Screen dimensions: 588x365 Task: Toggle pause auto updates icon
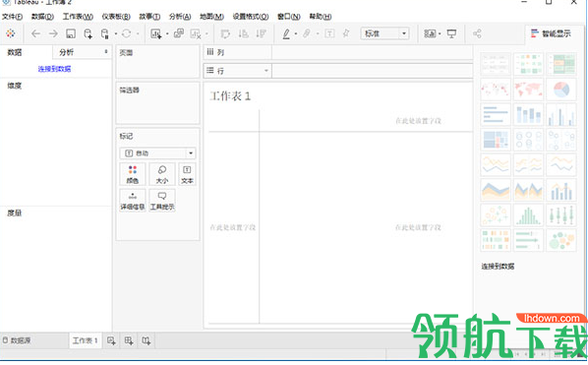tap(105, 33)
